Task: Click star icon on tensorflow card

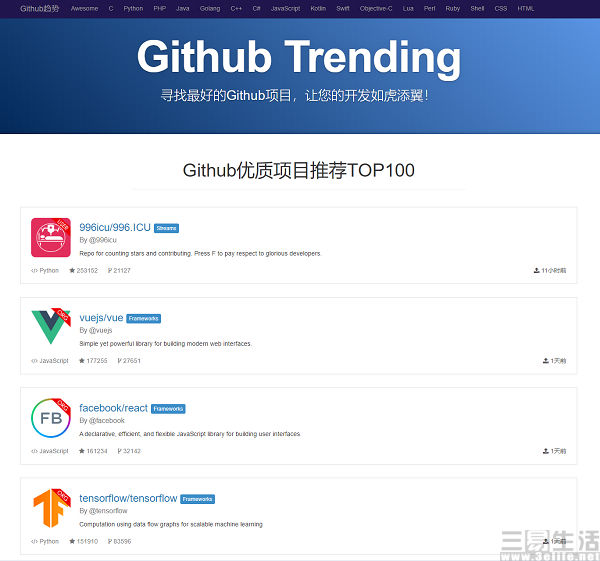Action: [72, 541]
